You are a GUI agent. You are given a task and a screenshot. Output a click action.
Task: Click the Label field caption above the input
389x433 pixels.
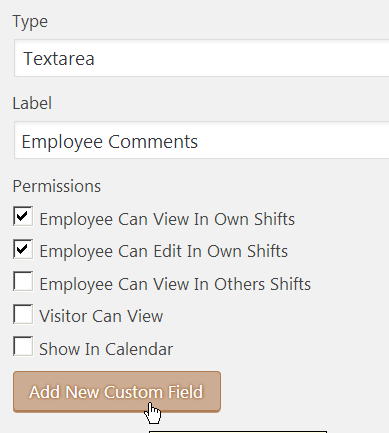coord(32,103)
